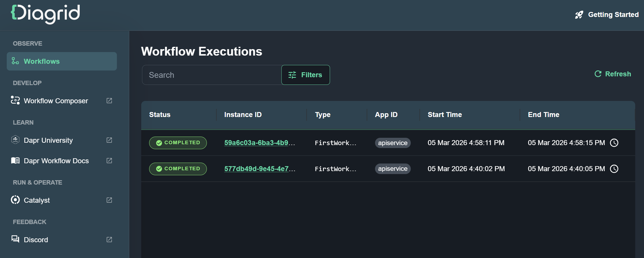Click the Diagrid logo
644x258 pixels.
click(45, 14)
